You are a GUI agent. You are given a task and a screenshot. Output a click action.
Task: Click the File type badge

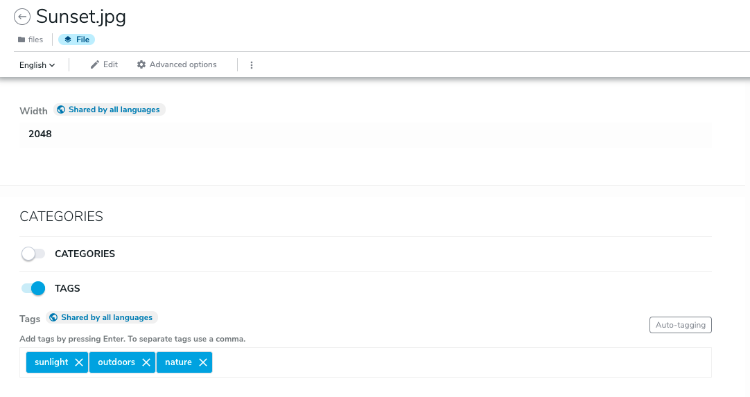77,40
